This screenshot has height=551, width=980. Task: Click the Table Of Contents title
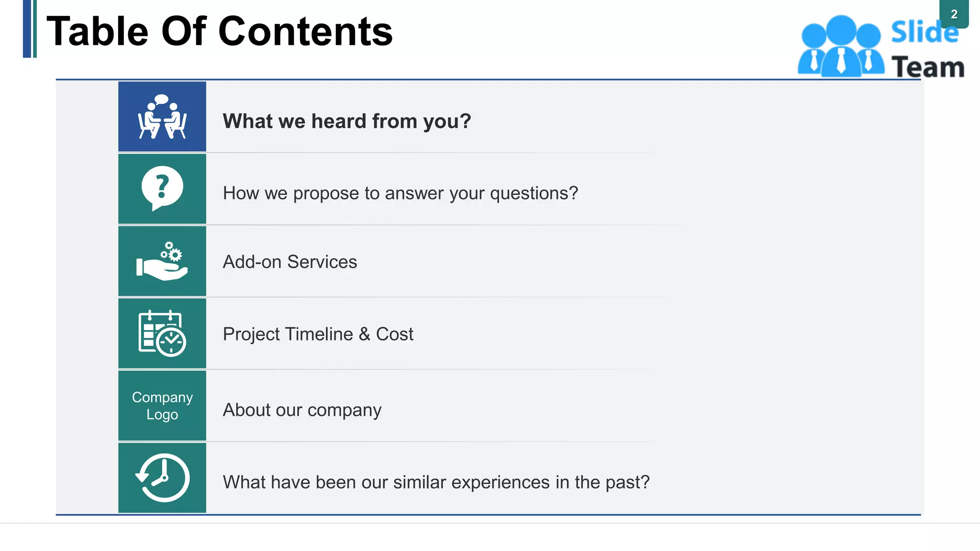[220, 32]
